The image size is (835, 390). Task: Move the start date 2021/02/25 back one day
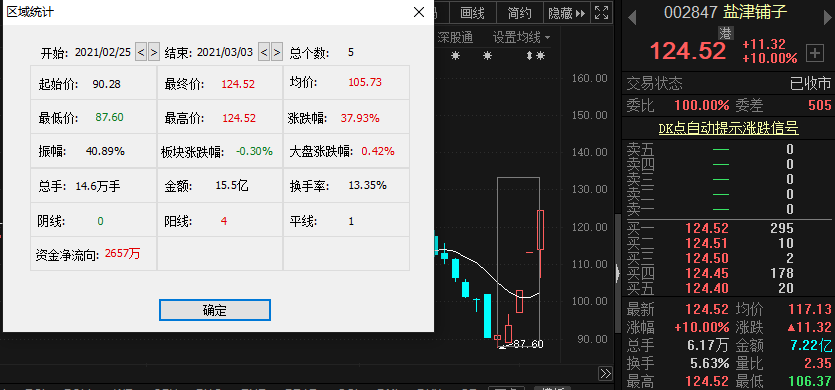click(141, 52)
